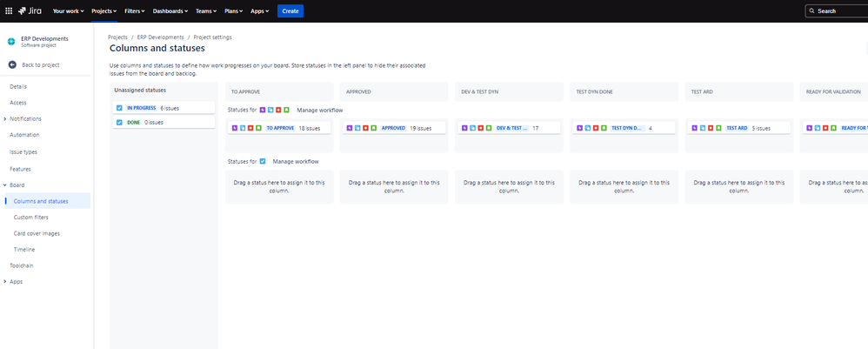Click the Subtask icon on the TEST ARD card
The height and width of the screenshot is (349, 868).
[703, 128]
